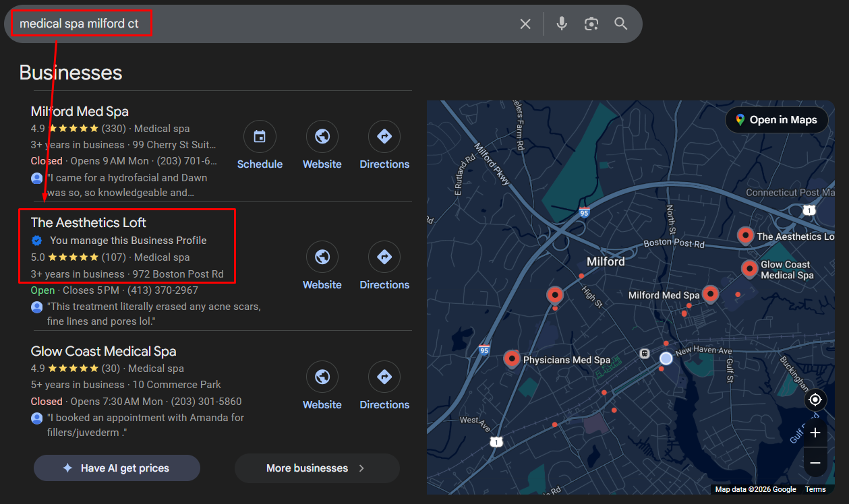Click the hydrofacial review snippet
Screen dimensions: 849x504
tap(127, 185)
